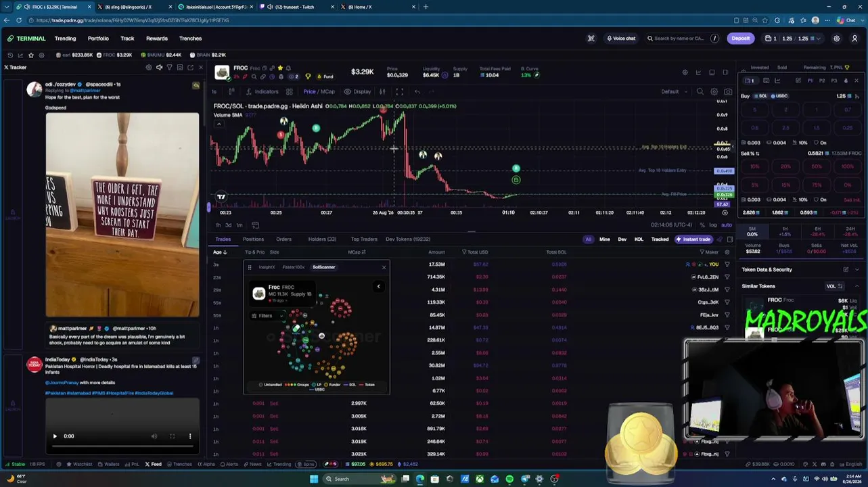Viewport: 868px width, 487px height.
Task: Open Filters dropdown in bubble map
Action: [267, 316]
